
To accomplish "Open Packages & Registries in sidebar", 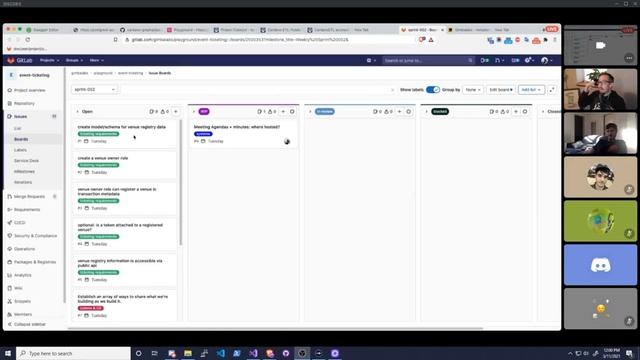I will click(x=35, y=262).
